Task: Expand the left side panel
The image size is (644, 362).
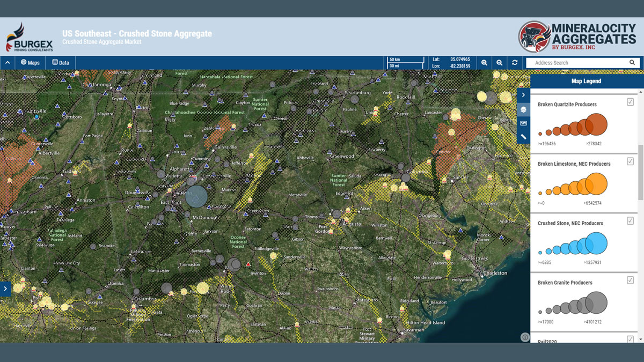Action: 5,289
